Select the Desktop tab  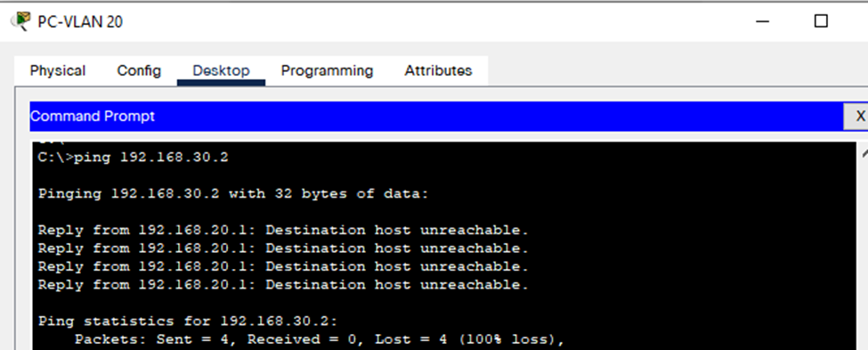coord(221,71)
